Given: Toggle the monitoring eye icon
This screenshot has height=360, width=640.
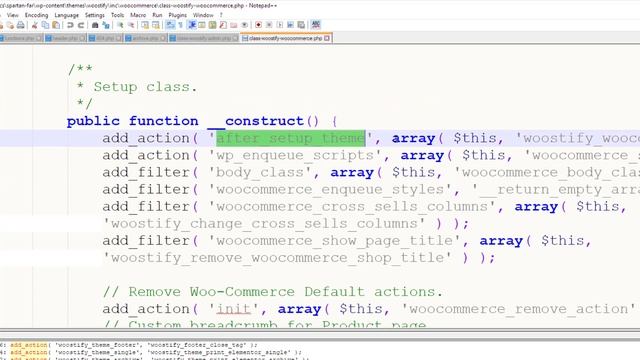Looking at the screenshot, I should 244,25.
